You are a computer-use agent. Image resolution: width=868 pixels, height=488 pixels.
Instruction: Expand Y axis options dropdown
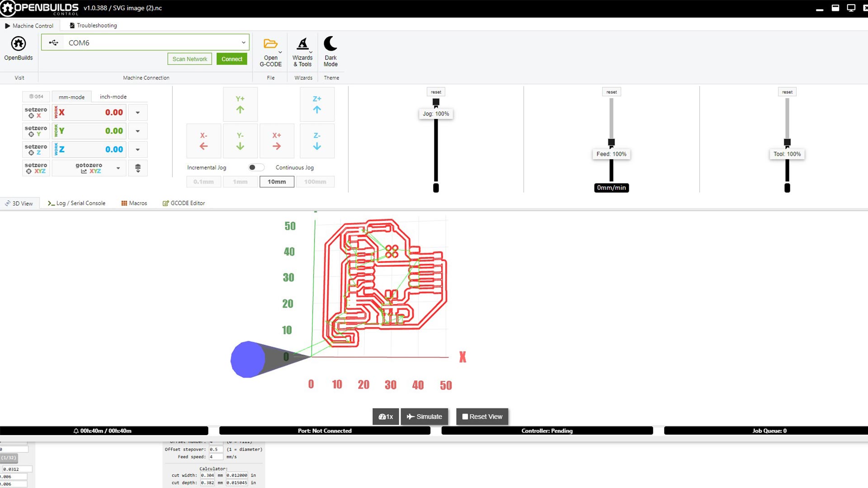(x=138, y=131)
